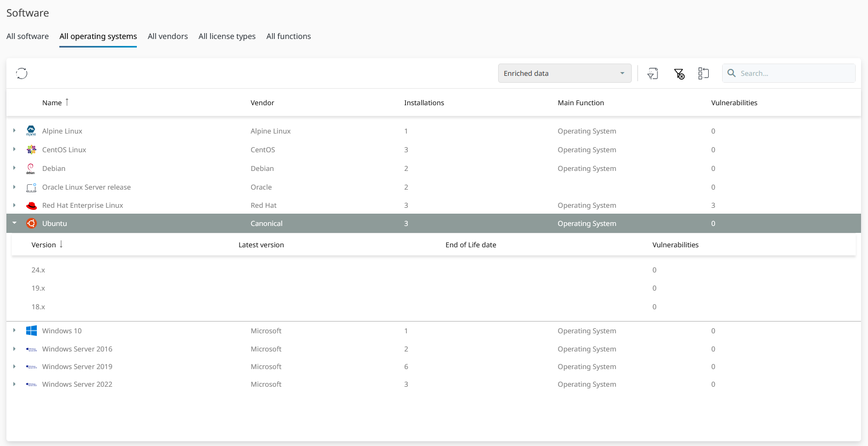Click the Search input field
The image size is (868, 446).
pyautogui.click(x=795, y=73)
